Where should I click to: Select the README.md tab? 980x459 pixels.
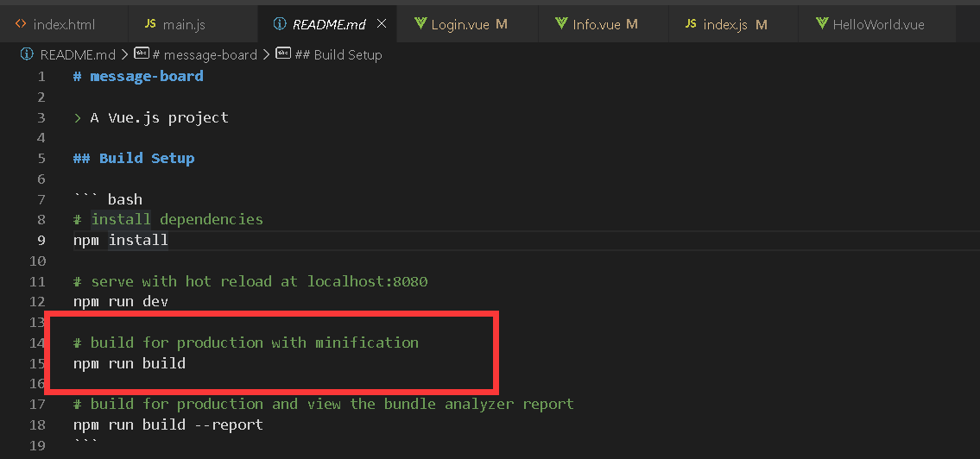click(x=329, y=24)
